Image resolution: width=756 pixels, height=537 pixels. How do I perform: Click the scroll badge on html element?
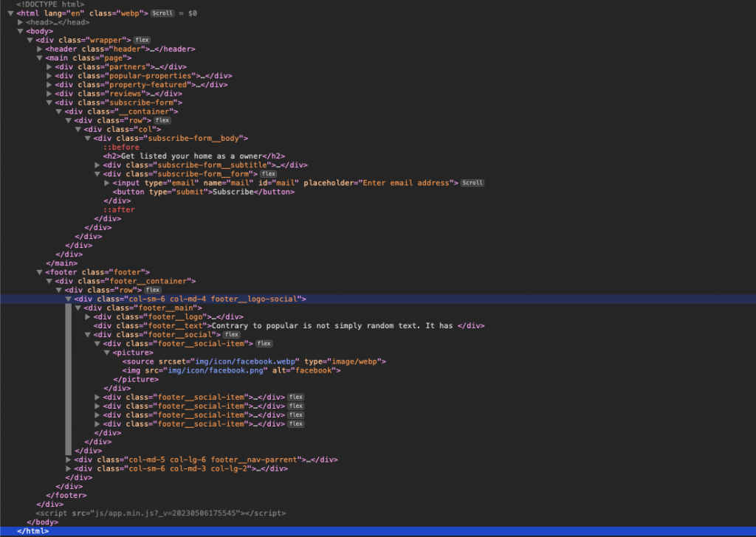pos(162,13)
